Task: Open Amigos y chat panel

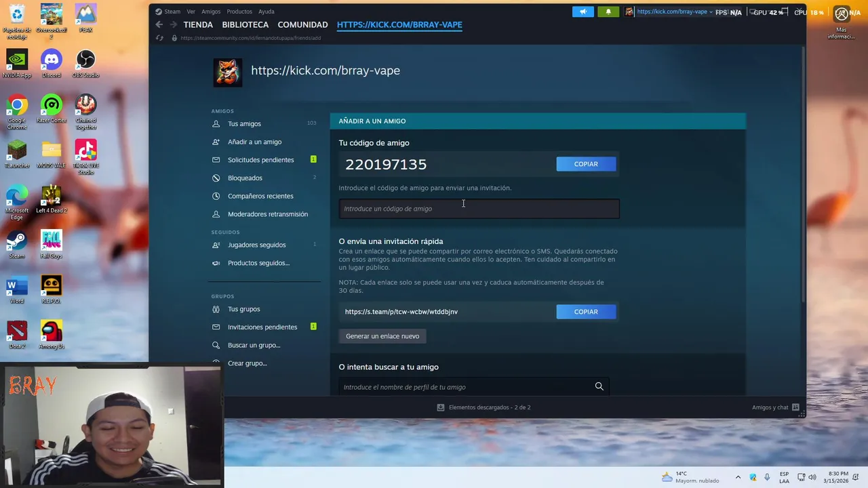Action: (775, 407)
